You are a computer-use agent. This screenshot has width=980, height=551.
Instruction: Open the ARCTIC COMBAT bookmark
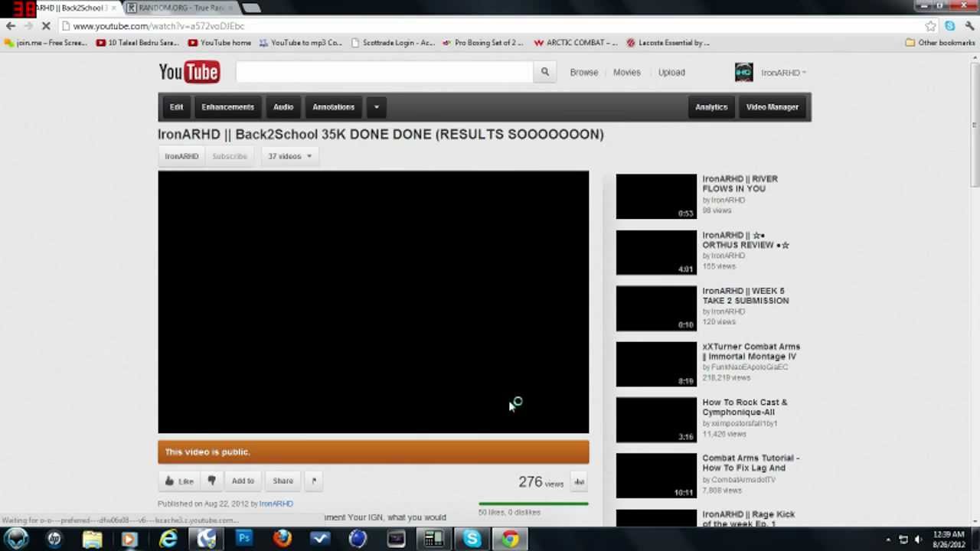click(x=576, y=43)
